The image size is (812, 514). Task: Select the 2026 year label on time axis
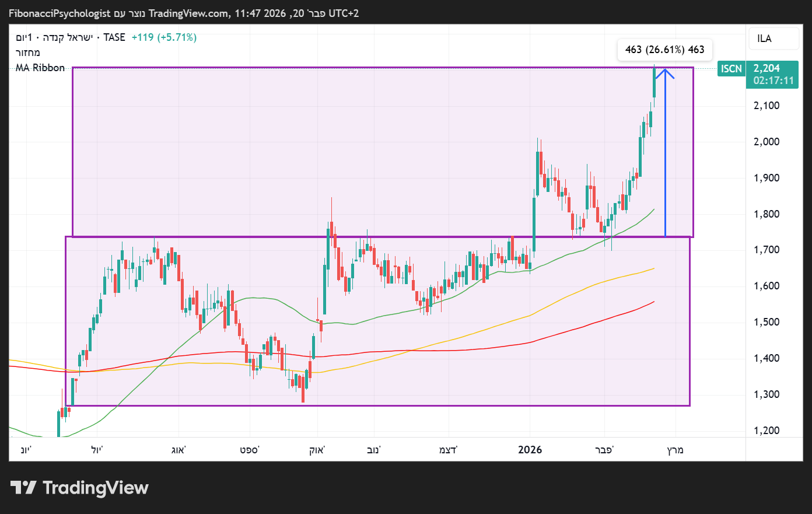(x=530, y=450)
